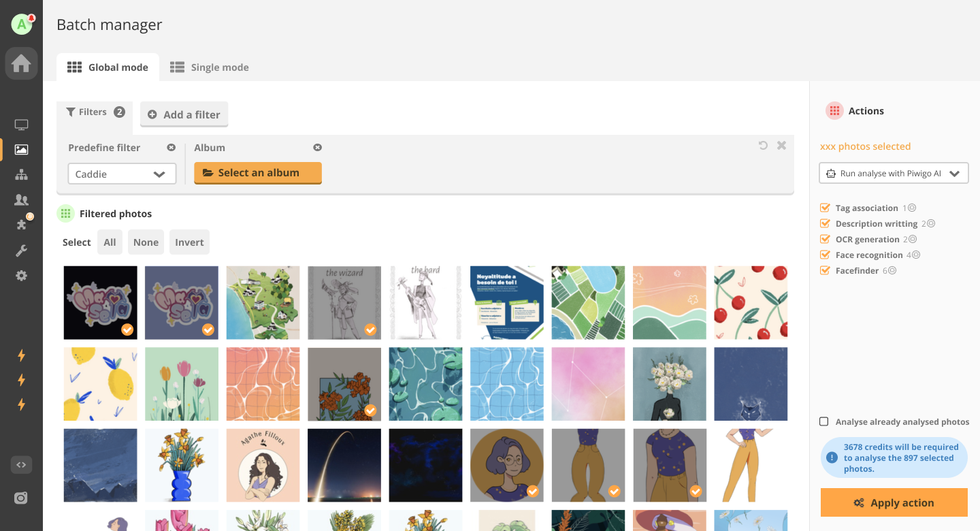Select the Global mode tab
This screenshot has width=980, height=531.
click(x=108, y=67)
